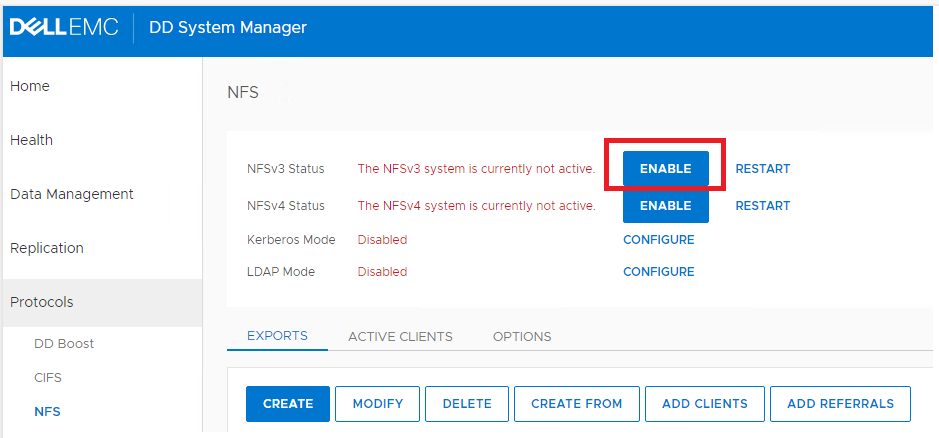
Task: Collapse the Protocols menu
Action: click(42, 302)
